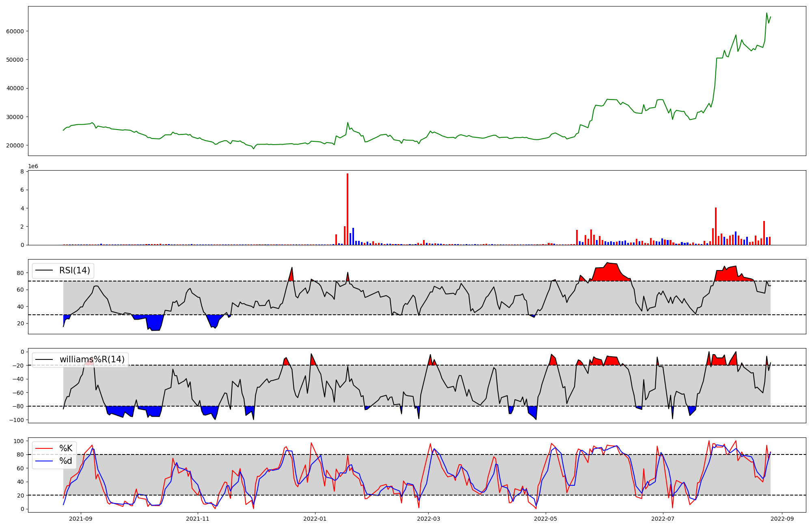Click the second tallest red volume bar near 4

[x=716, y=226]
